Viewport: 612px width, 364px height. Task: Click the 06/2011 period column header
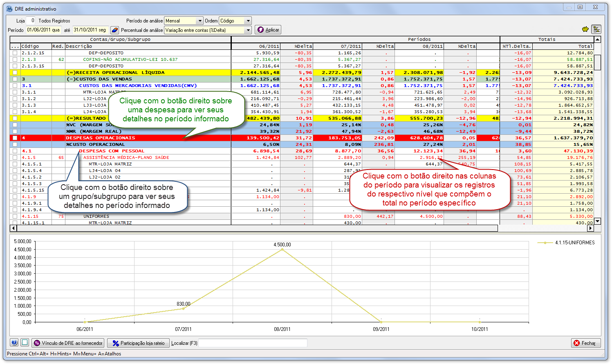click(256, 47)
